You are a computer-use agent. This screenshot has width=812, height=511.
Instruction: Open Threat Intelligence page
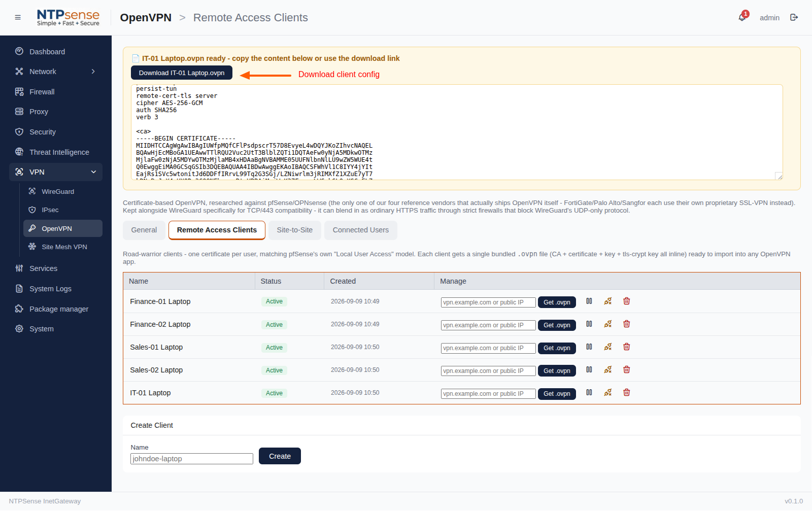coord(56,152)
